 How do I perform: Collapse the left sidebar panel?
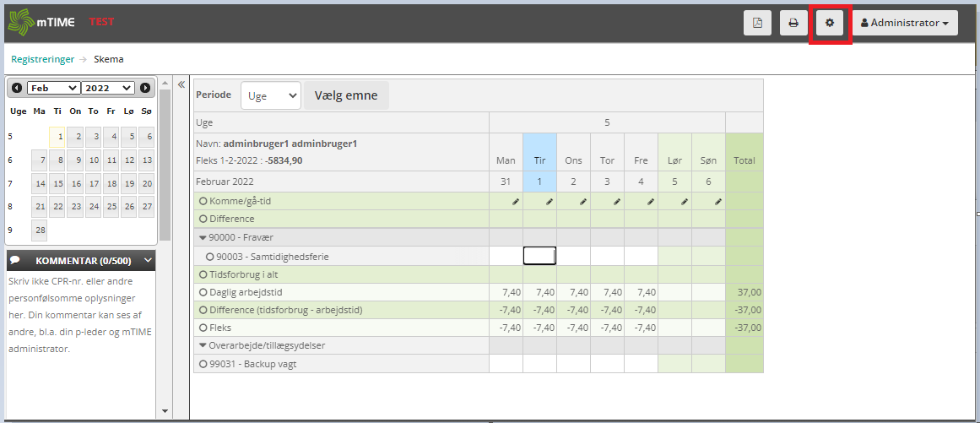click(181, 84)
